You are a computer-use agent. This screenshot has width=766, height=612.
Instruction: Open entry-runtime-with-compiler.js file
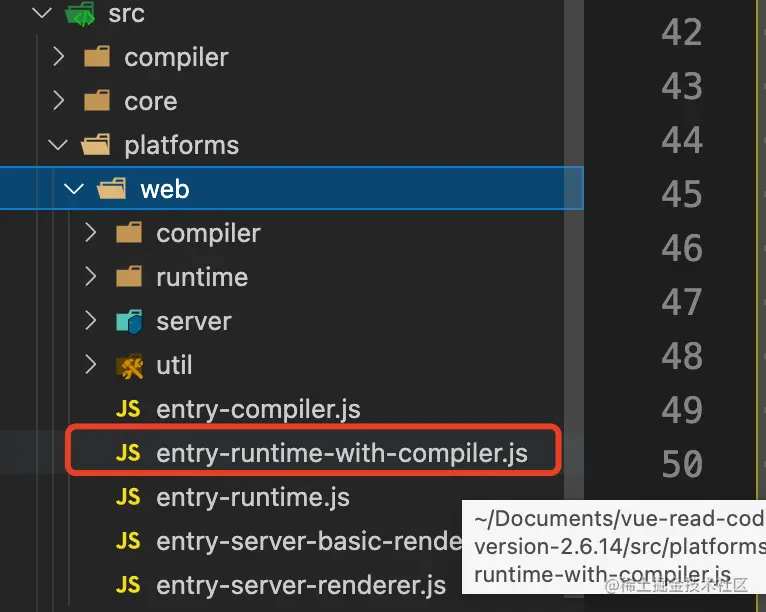(341, 453)
